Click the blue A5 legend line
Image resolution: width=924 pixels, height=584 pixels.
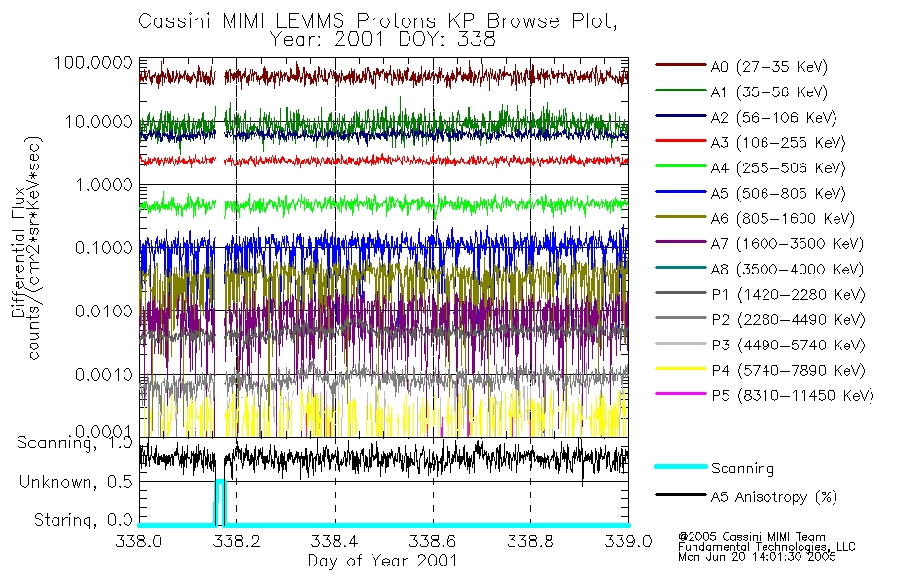[x=680, y=191]
